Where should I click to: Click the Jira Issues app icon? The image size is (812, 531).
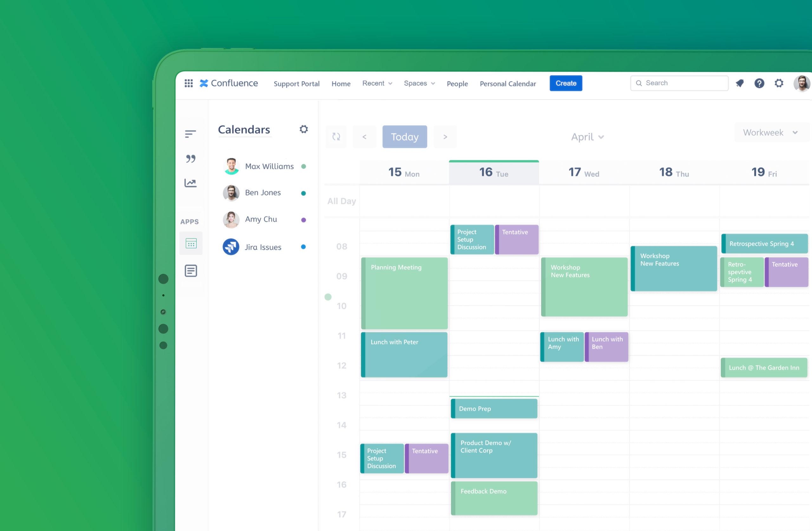[x=230, y=246]
